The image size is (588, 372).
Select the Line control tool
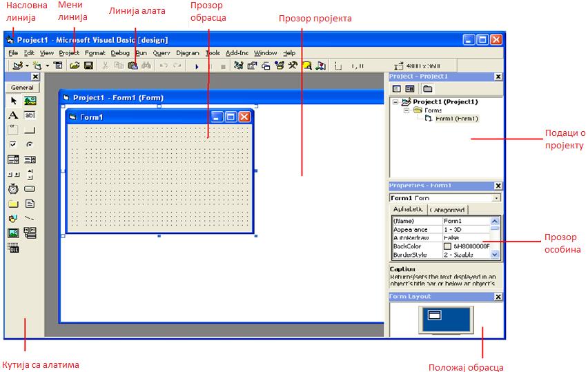pos(30,218)
